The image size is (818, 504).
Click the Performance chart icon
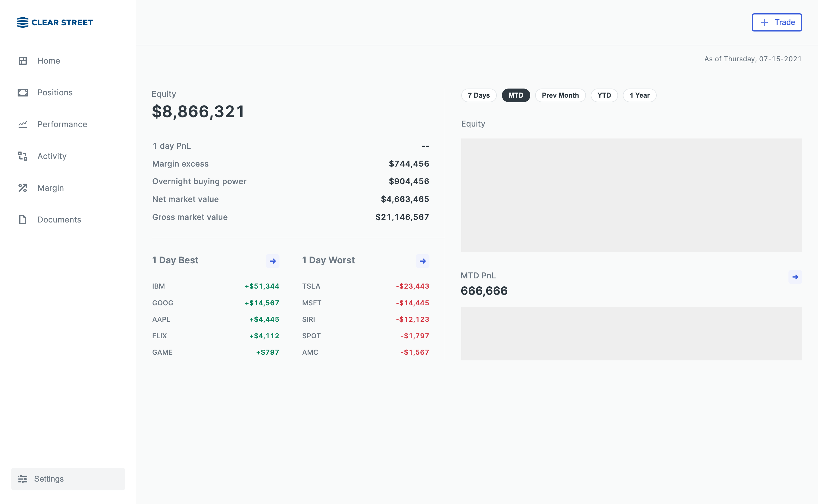[23, 124]
